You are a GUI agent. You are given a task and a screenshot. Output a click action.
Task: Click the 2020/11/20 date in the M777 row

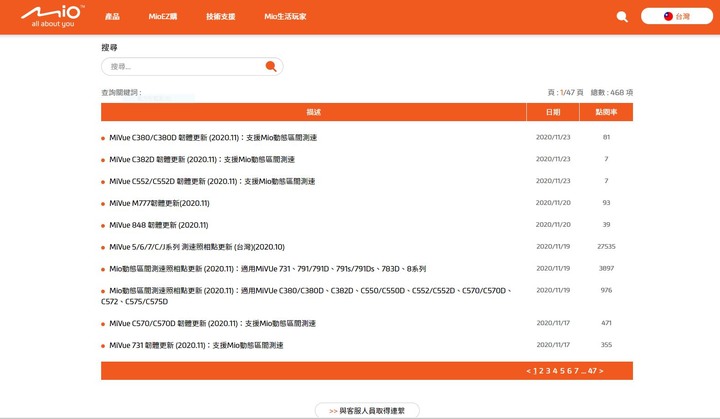(553, 203)
